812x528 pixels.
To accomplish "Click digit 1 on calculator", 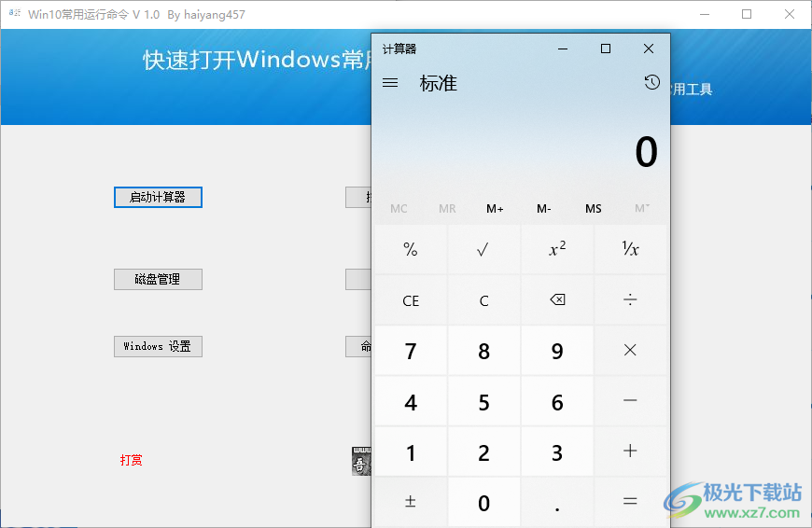I will click(411, 452).
